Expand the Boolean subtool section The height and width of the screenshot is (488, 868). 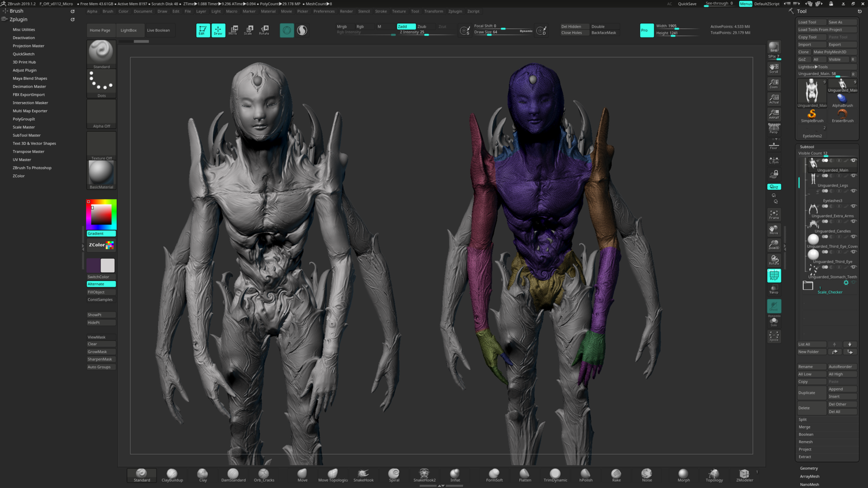click(806, 434)
